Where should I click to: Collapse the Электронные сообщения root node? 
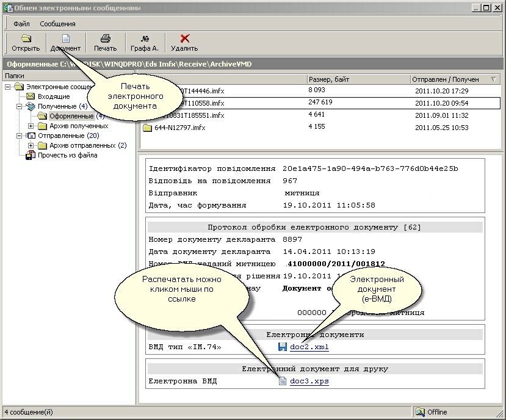click(8, 87)
